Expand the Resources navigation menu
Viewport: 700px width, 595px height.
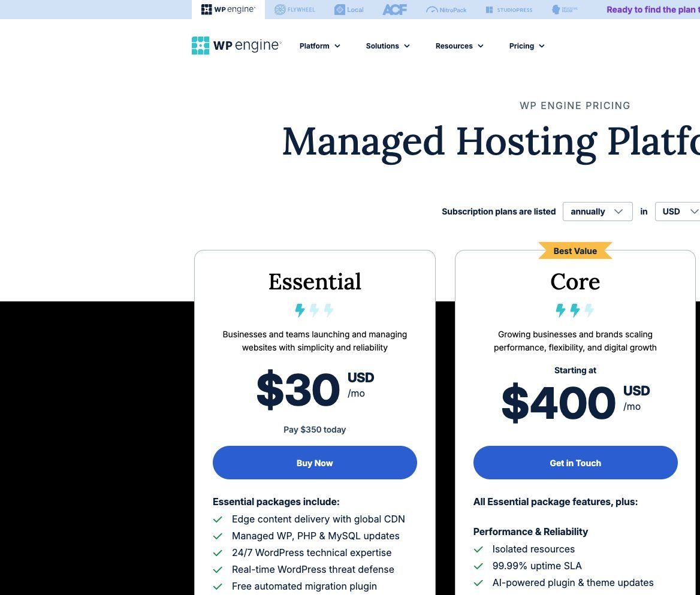[459, 46]
